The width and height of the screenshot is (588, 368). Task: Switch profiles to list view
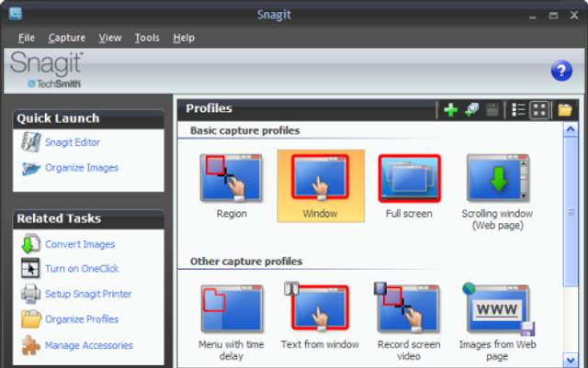pyautogui.click(x=518, y=110)
